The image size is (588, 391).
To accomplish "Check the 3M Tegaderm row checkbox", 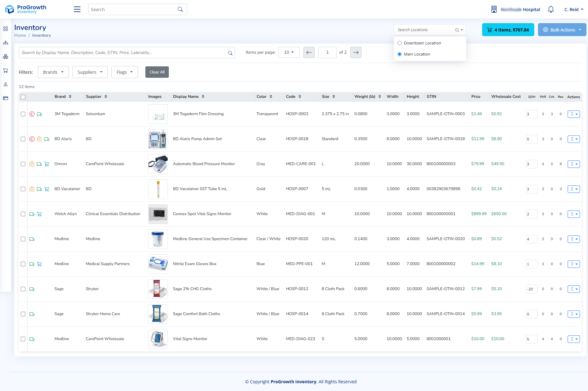I will (23, 114).
